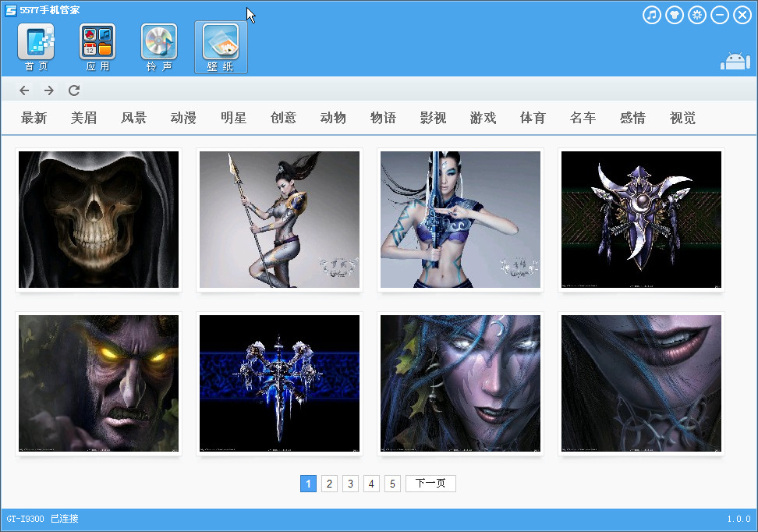Open the skin (shirt) icon
Viewport: 758px width, 532px height.
(675, 15)
